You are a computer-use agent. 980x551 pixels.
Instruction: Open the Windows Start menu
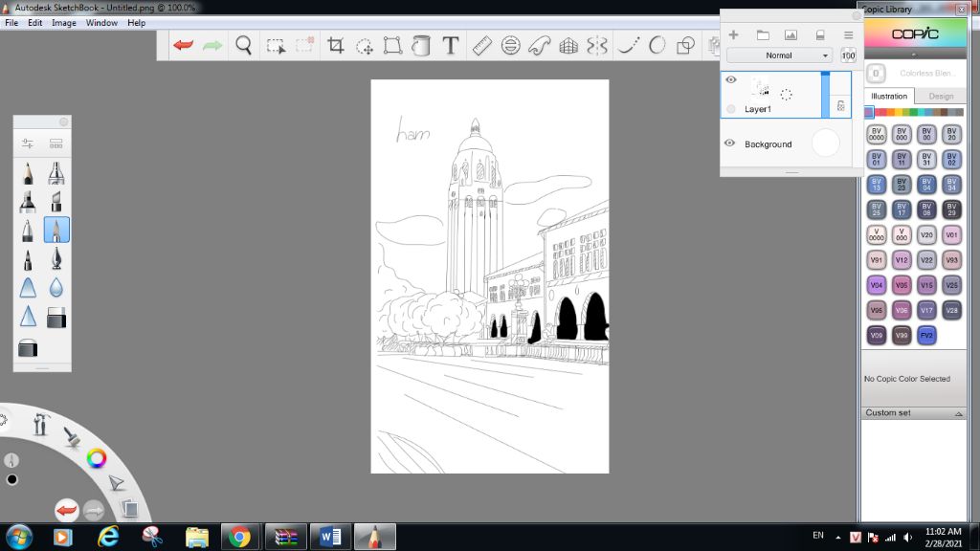19,537
